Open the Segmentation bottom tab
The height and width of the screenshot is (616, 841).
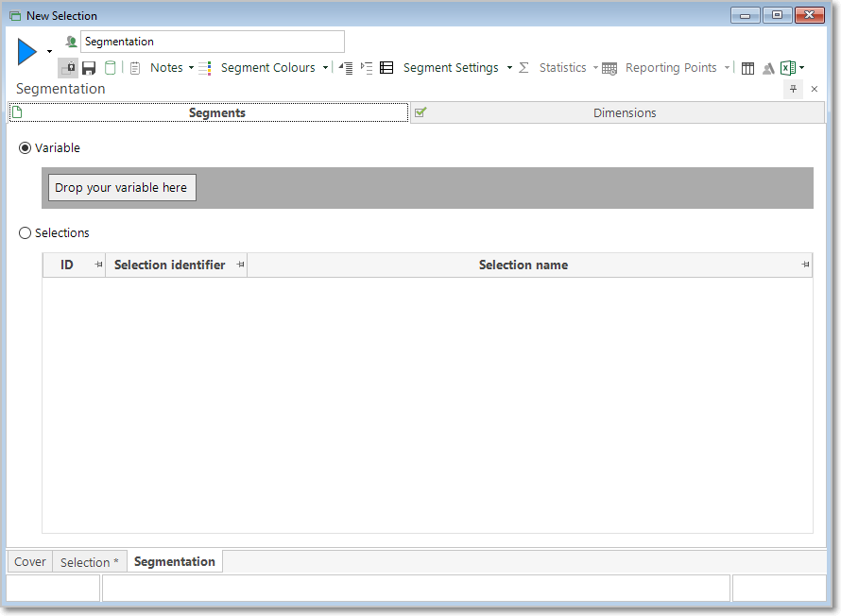174,561
